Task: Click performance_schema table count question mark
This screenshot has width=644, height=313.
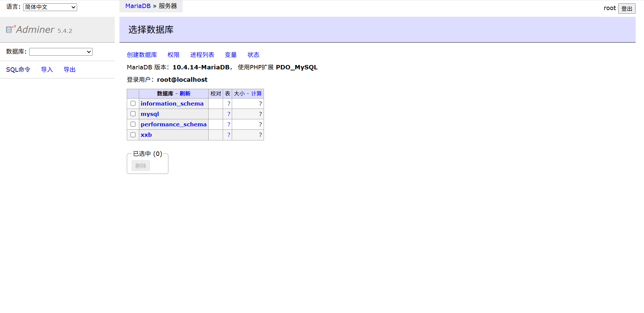Action: [229, 124]
